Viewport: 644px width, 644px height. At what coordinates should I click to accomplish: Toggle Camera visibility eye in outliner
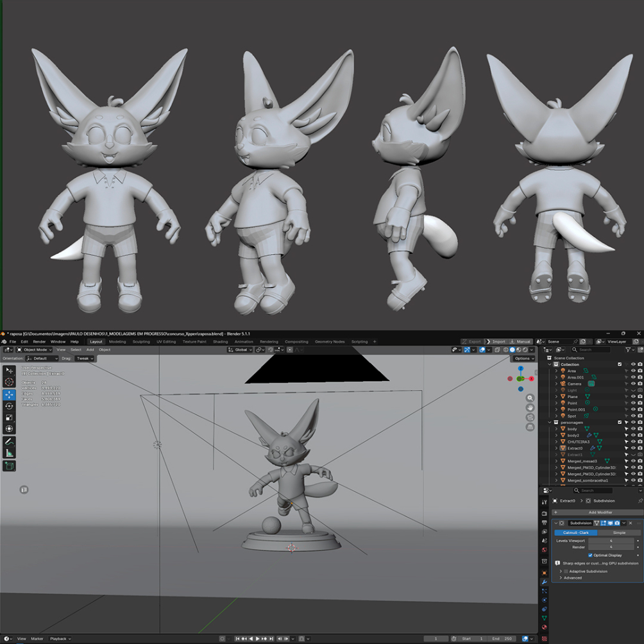coord(633,384)
